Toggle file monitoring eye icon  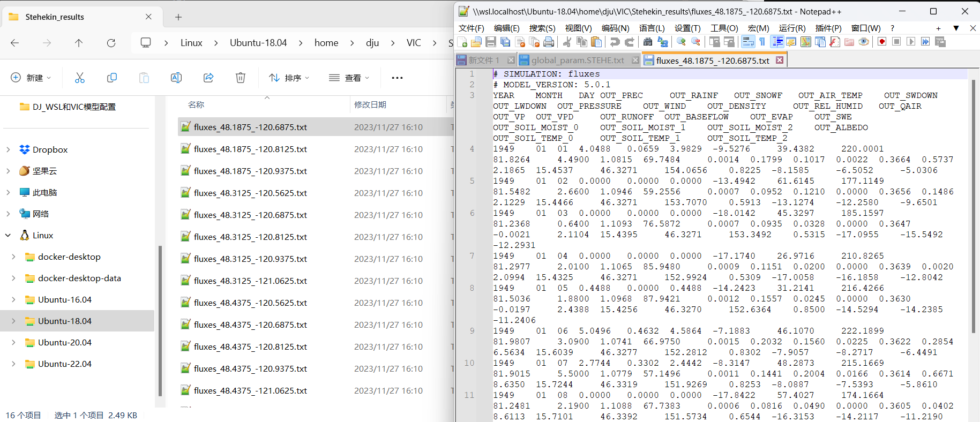coord(864,42)
